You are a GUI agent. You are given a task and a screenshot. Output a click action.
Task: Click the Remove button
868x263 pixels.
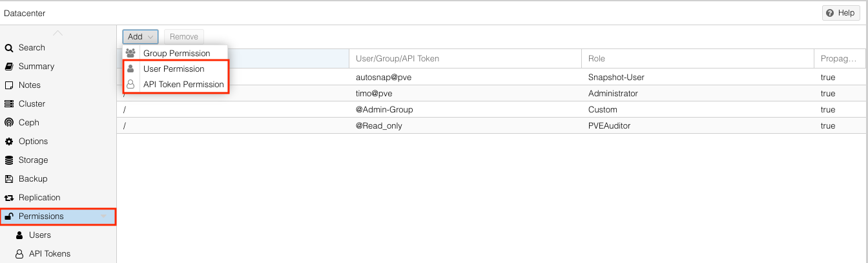(184, 37)
